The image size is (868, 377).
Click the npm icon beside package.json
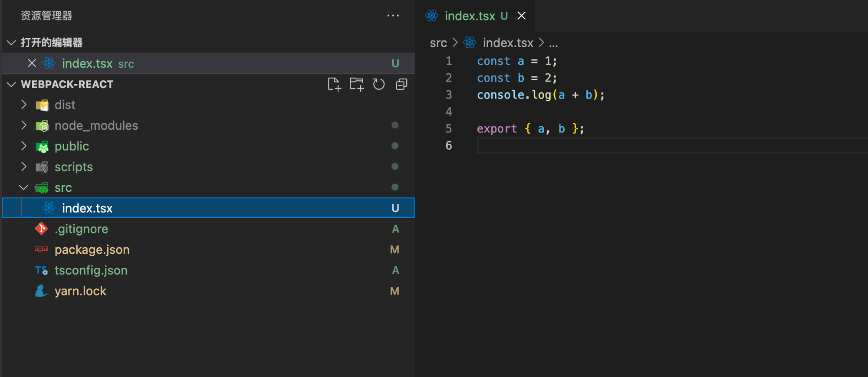[41, 249]
